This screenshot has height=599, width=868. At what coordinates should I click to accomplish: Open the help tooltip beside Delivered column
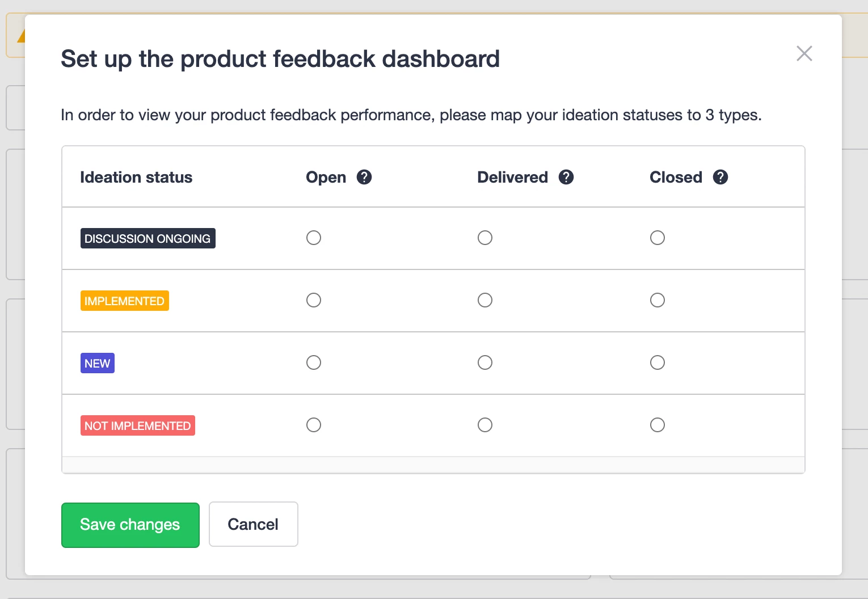(x=566, y=177)
